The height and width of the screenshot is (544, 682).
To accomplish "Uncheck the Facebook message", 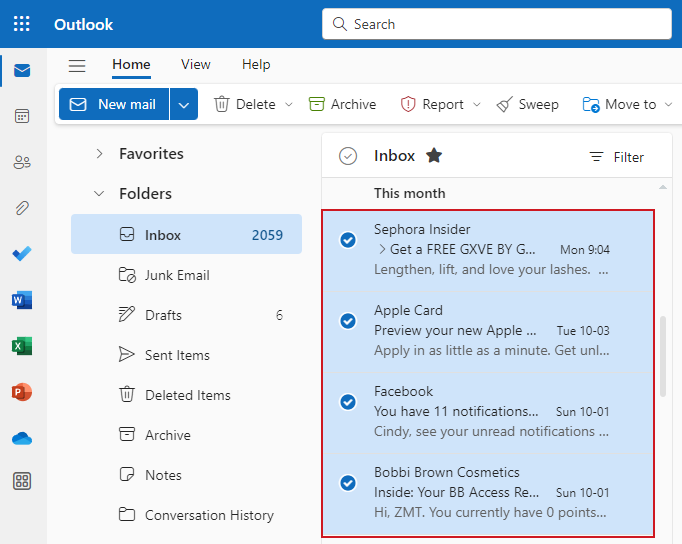I will click(348, 402).
